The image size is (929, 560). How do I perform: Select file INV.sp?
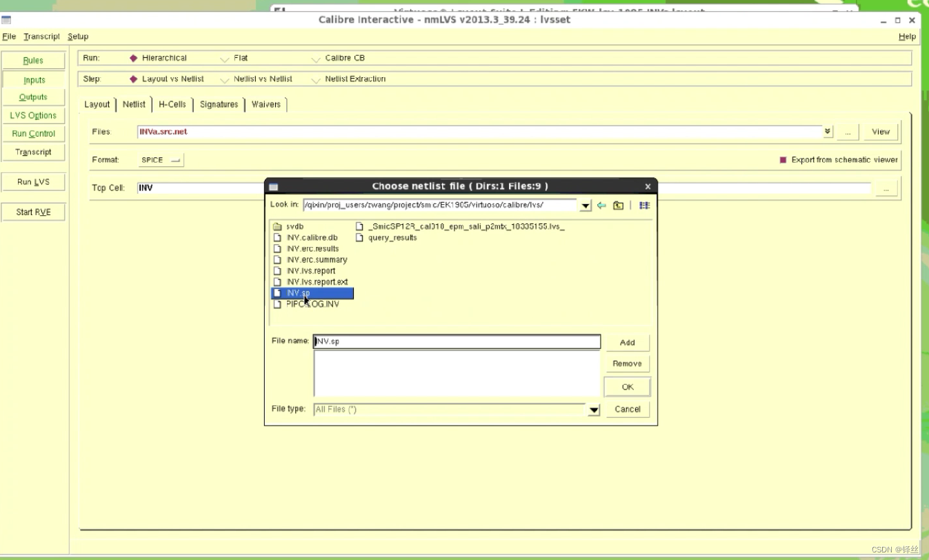312,293
